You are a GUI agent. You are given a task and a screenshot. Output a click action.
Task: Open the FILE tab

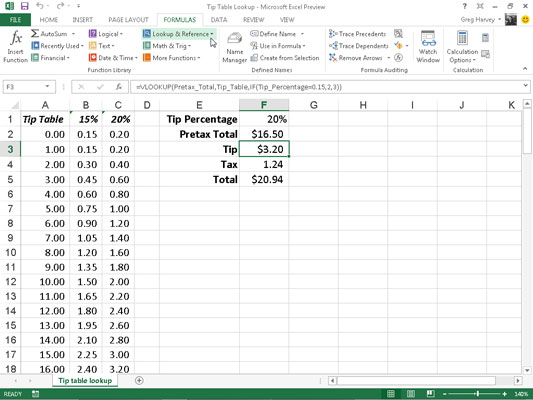(x=15, y=20)
